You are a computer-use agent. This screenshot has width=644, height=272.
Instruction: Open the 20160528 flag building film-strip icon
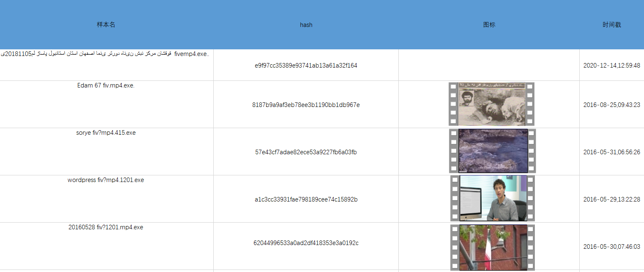point(493,248)
